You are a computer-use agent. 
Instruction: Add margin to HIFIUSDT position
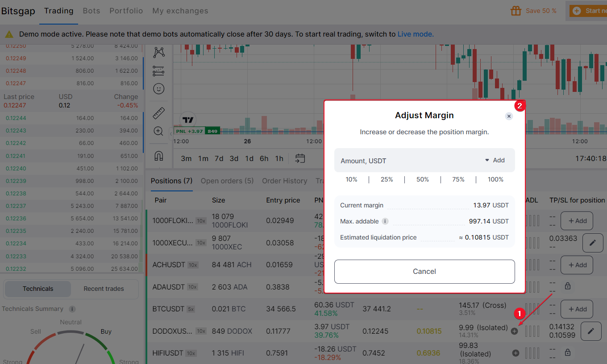516,353
